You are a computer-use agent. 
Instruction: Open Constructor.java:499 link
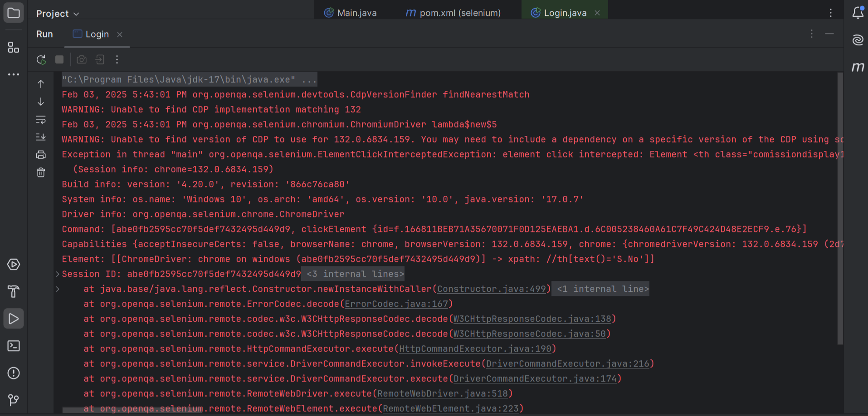tap(491, 289)
